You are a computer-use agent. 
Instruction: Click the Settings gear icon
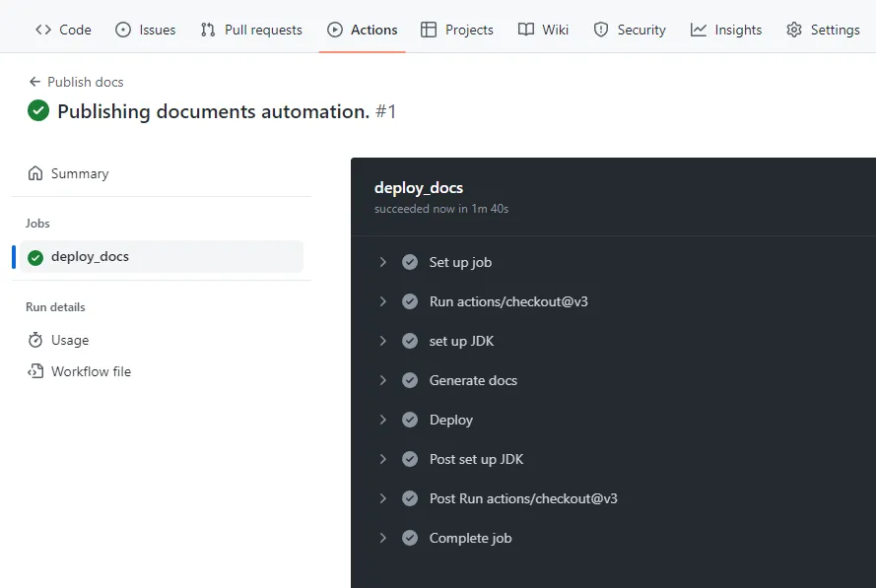coord(794,30)
